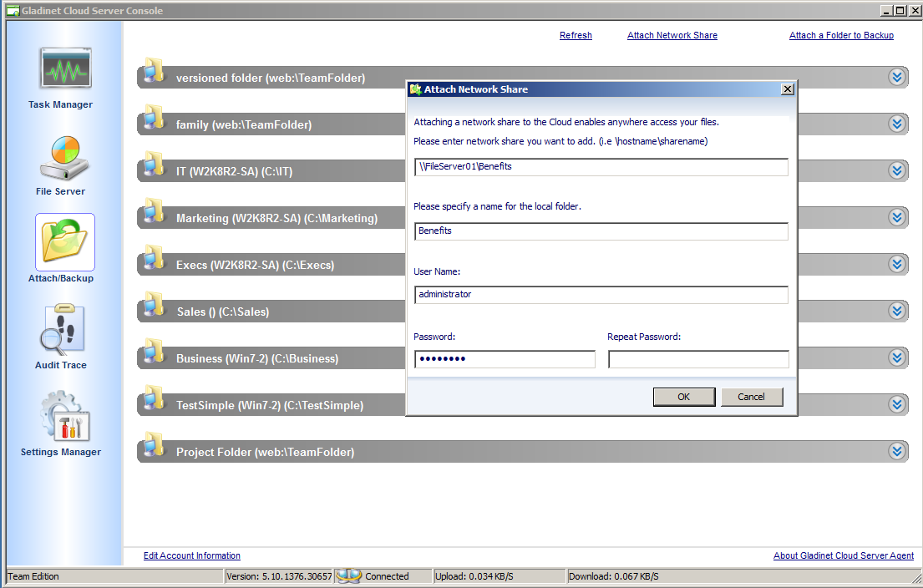Expand the Project Folder row chevron
The image size is (923, 588).
(x=897, y=452)
